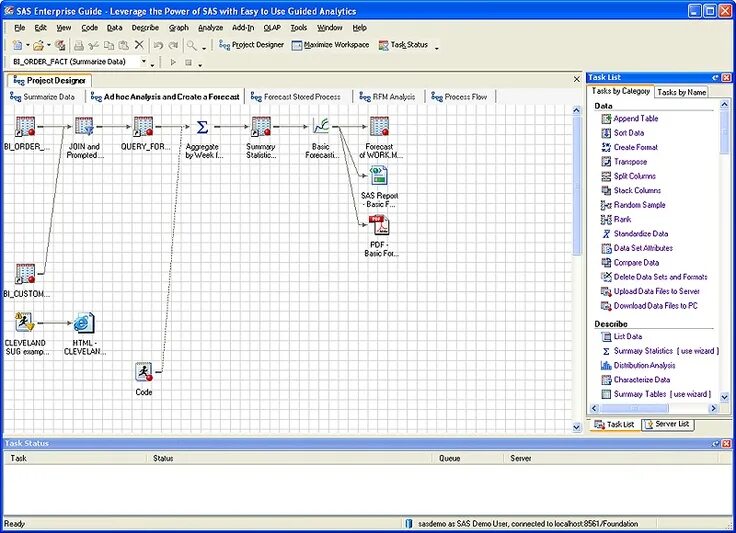Click the Status column header in Task Status
Image resolution: width=736 pixels, height=533 pixels.
click(x=289, y=458)
